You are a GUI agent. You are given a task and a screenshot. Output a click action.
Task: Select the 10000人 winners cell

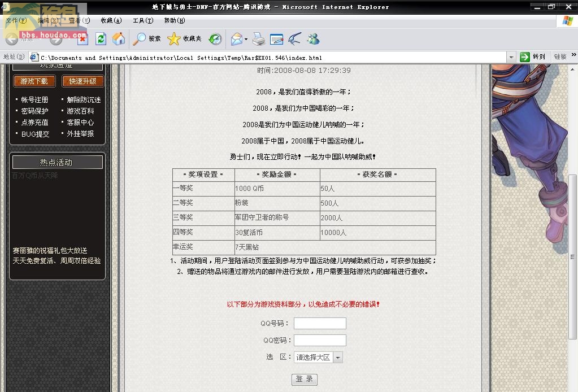point(378,233)
